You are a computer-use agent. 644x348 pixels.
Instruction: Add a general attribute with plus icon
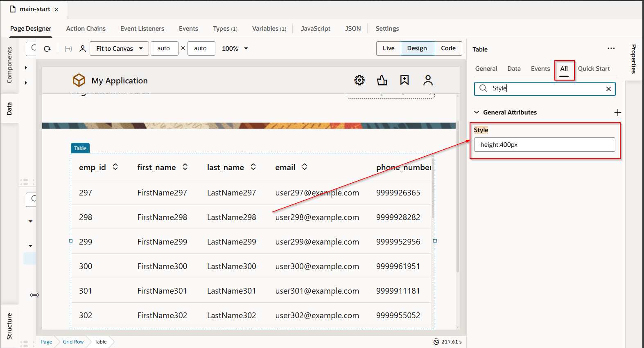(x=618, y=112)
